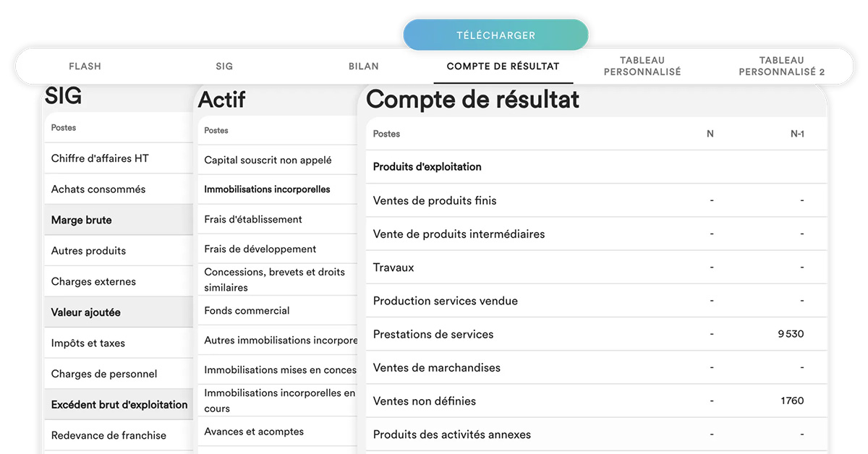868x454 pixels.
Task: Select the Bilan tab
Action: click(364, 67)
